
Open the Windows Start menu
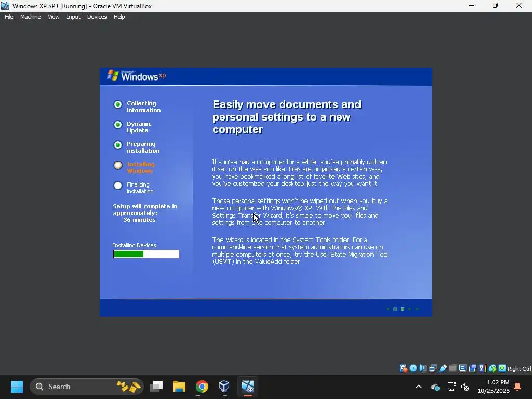[x=17, y=387]
